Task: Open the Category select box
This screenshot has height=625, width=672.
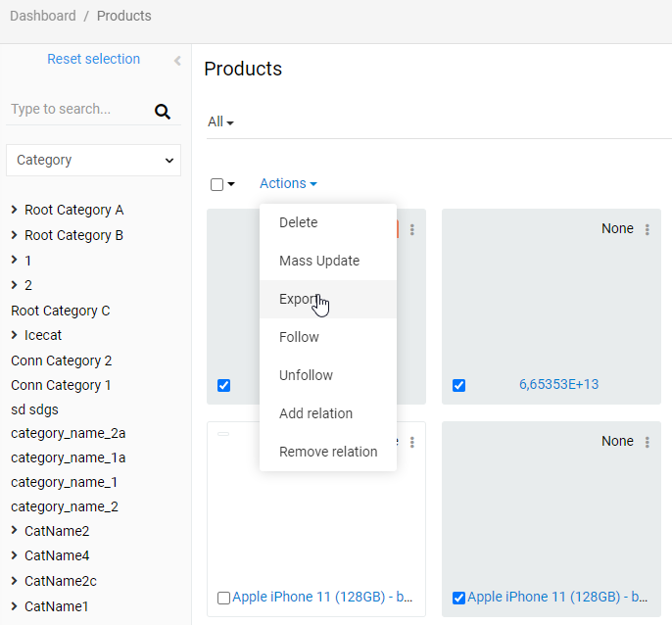Action: [x=93, y=160]
